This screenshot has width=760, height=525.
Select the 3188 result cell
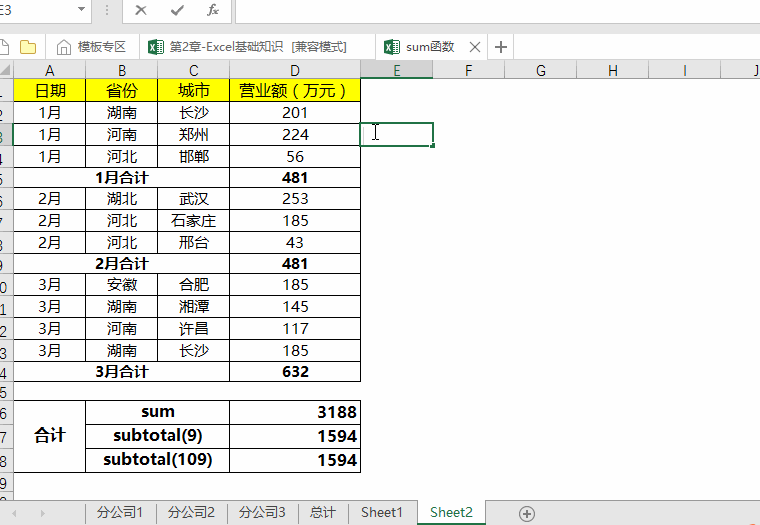coord(295,412)
